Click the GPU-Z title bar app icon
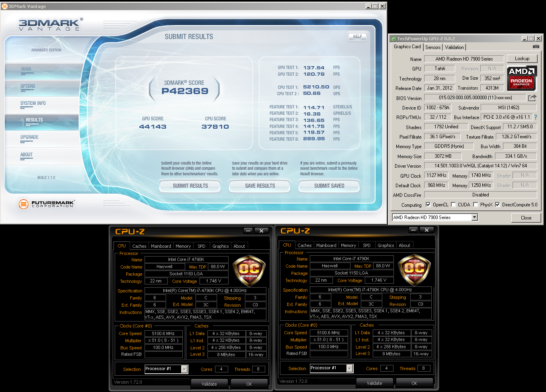This screenshot has height=392, width=546. pyautogui.click(x=393, y=39)
